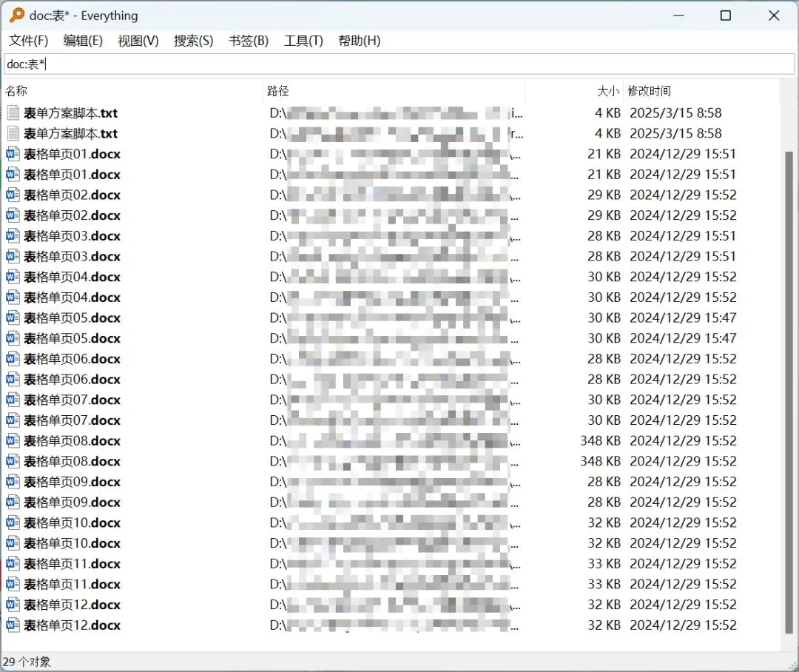Click the Word icon of the upper 表格单页08.docx
Image resolution: width=799 pixels, height=672 pixels.
pos(13,440)
